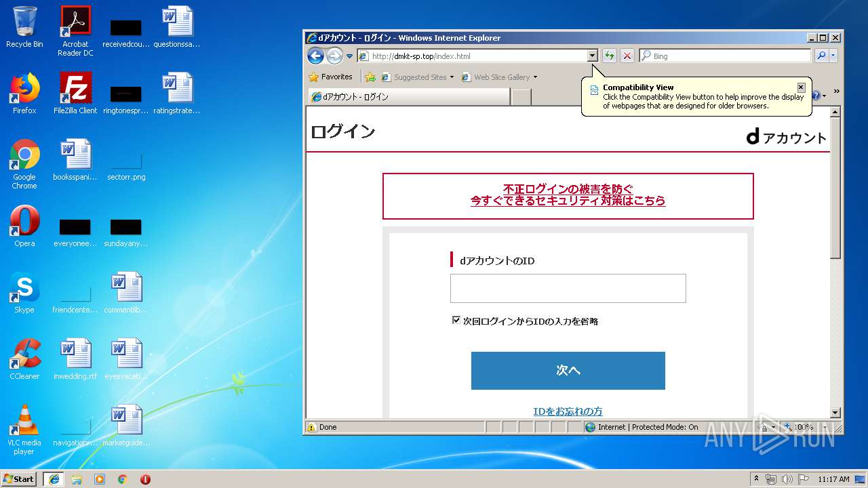Open the questionssa... Word document icon

point(177,27)
